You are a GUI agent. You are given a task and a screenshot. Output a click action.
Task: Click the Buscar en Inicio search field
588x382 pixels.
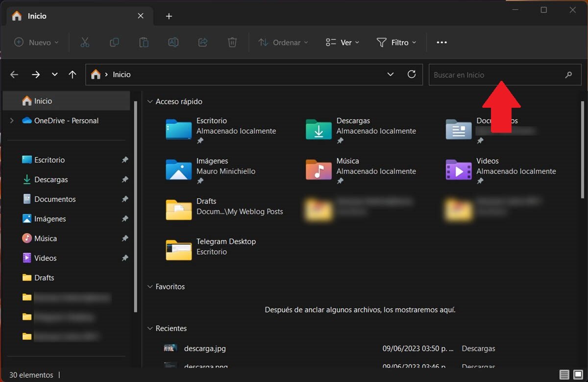point(495,75)
